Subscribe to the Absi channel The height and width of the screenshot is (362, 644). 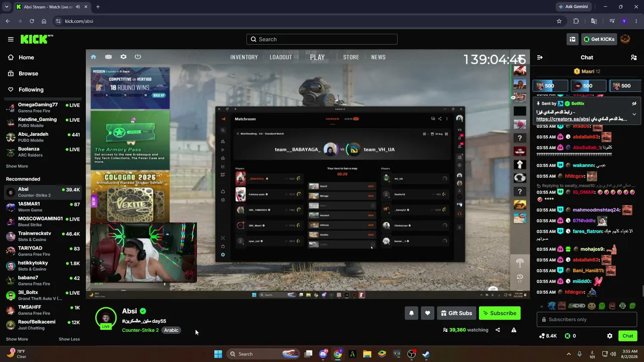coord(500,313)
